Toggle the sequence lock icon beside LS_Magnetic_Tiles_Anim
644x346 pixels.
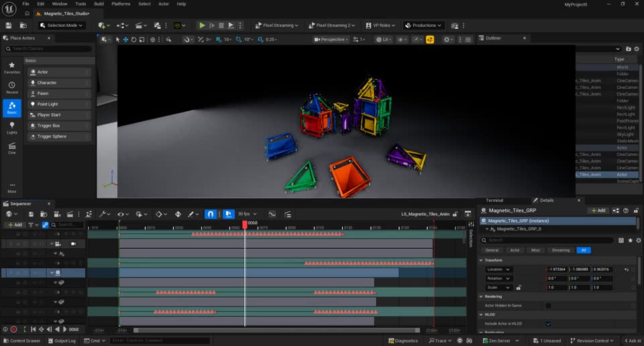coord(455,215)
